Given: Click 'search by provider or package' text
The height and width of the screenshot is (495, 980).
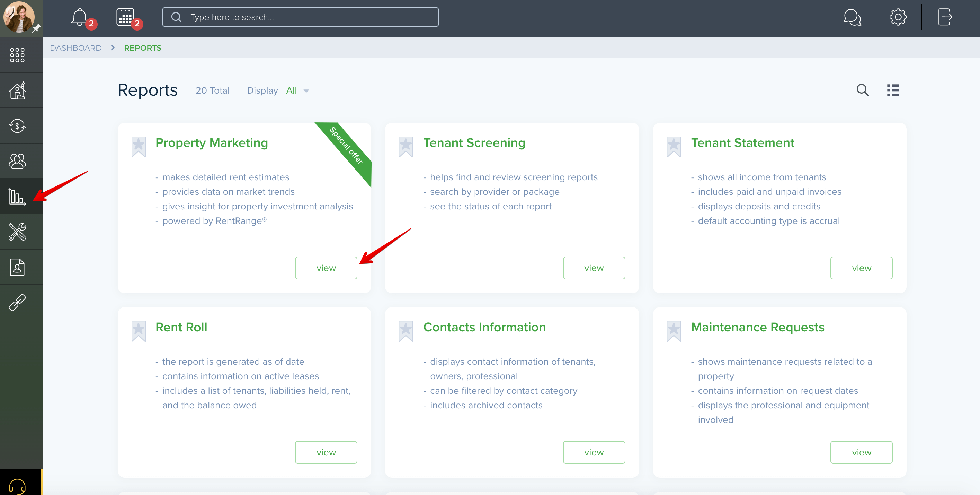Looking at the screenshot, I should (x=495, y=192).
